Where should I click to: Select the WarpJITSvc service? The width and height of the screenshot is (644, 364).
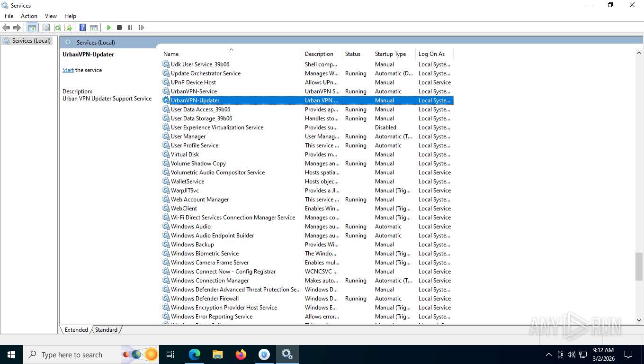click(307, 191)
